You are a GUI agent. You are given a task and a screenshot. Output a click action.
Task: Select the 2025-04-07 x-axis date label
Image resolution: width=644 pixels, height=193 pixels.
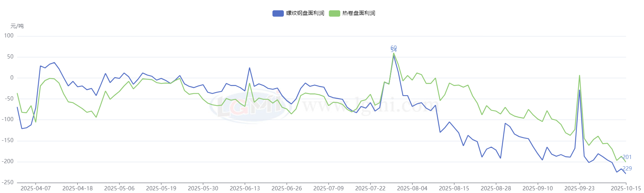pyautogui.click(x=36, y=188)
